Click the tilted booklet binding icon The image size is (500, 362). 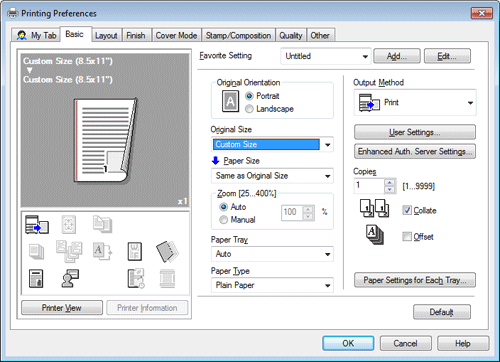pyautogui.click(x=167, y=251)
